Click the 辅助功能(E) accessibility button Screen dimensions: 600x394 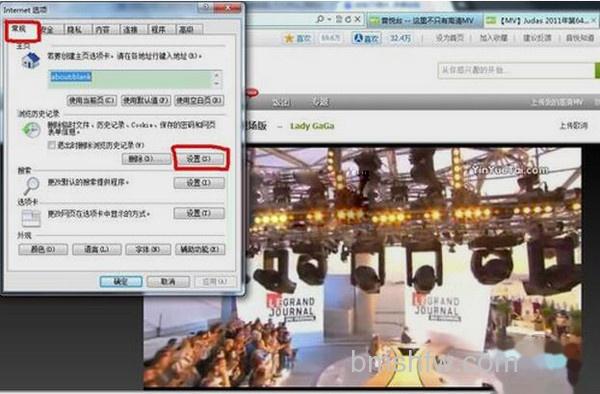(x=200, y=250)
